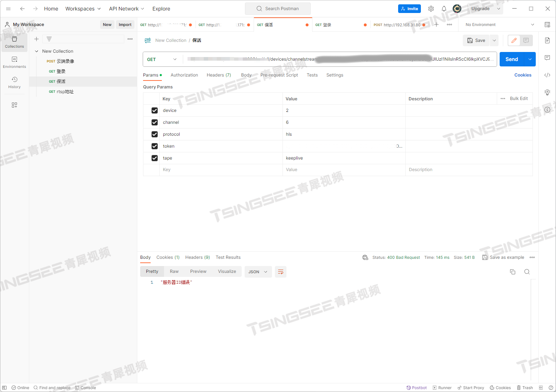556x392 pixels.
Task: Click the Search Postman field
Action: point(278,9)
